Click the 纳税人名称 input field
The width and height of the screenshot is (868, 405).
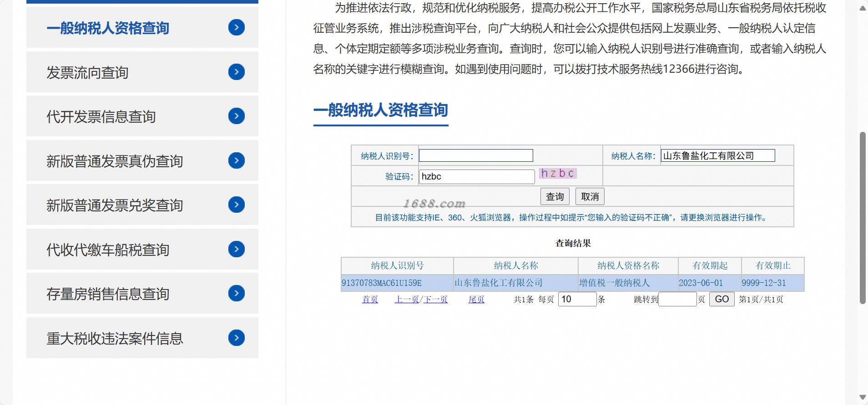[x=718, y=155]
